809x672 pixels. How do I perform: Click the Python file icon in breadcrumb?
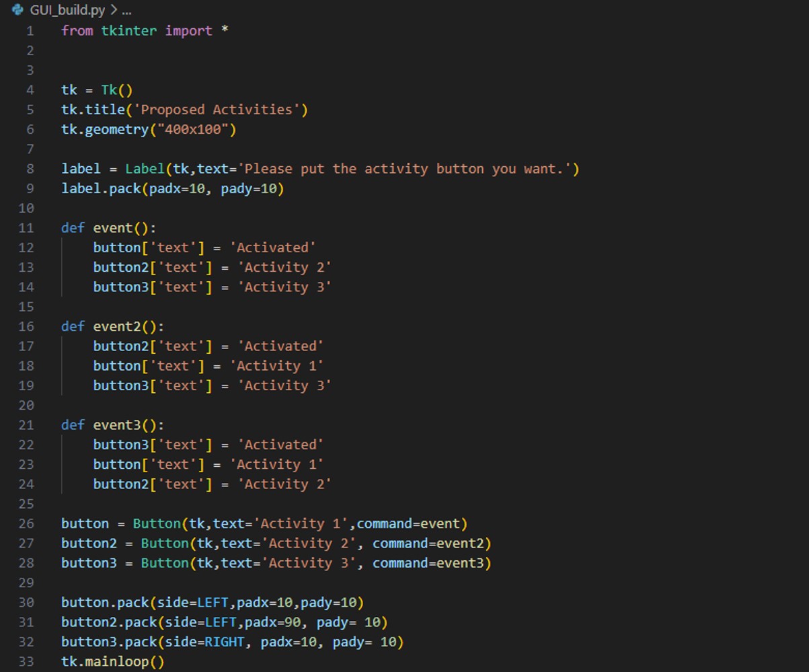pyautogui.click(x=17, y=10)
